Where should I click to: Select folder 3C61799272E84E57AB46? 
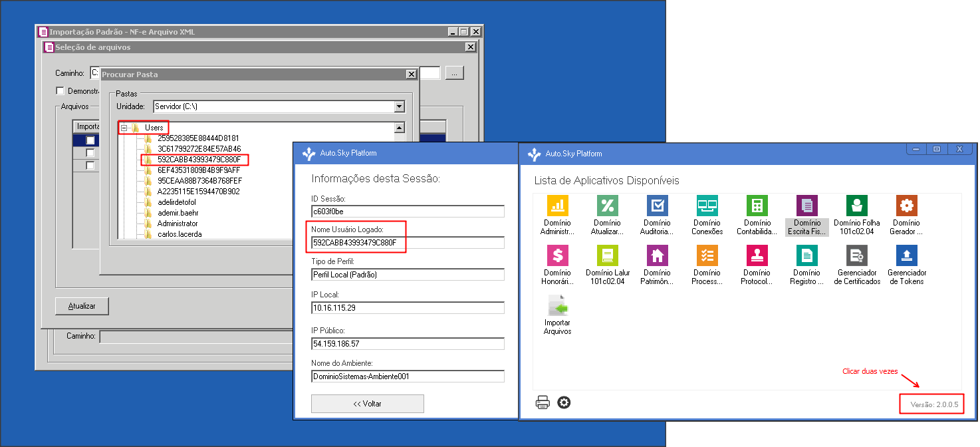[x=199, y=148]
